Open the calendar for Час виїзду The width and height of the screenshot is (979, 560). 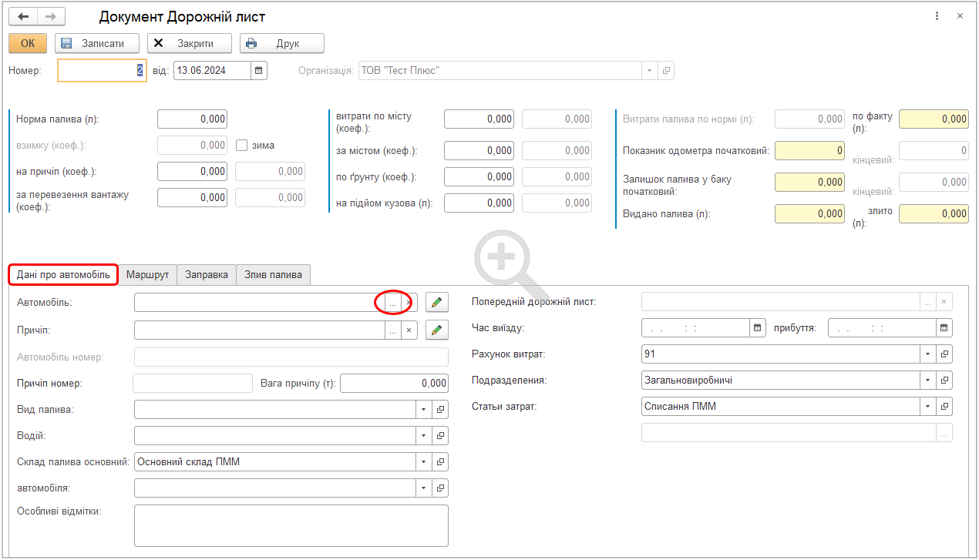point(759,328)
